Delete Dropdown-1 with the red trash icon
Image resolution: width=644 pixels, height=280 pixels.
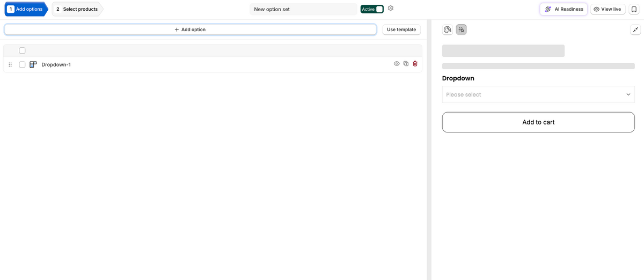coord(415,64)
